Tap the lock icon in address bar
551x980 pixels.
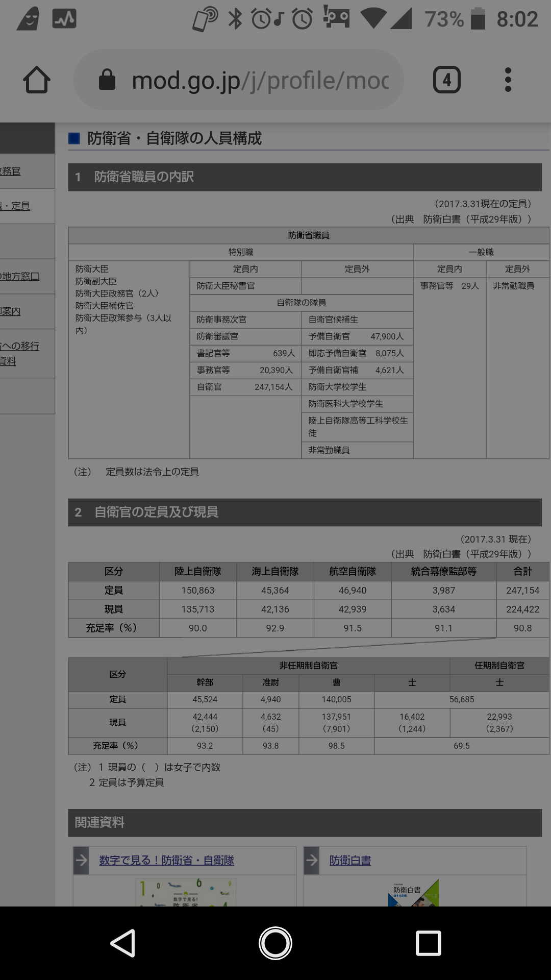107,80
